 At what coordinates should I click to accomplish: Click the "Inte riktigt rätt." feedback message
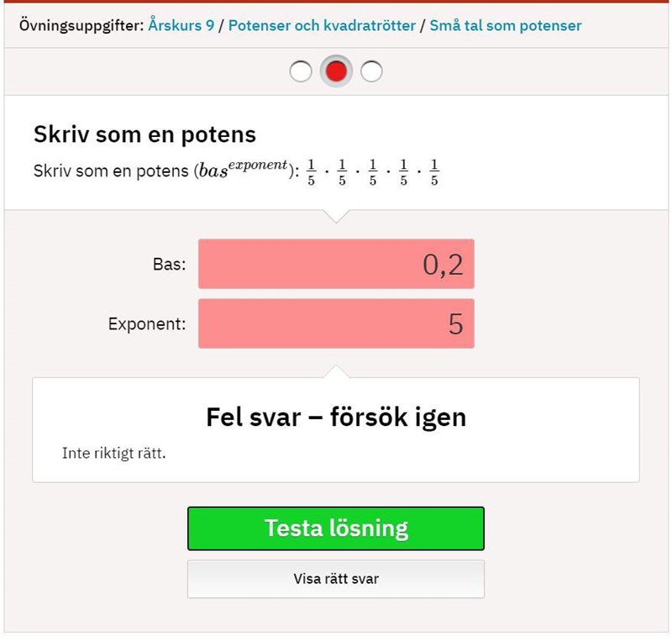(114, 454)
